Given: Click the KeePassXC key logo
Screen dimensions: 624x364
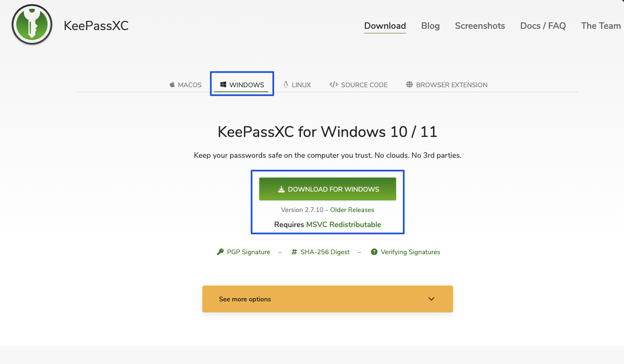Looking at the screenshot, I should click(x=32, y=25).
